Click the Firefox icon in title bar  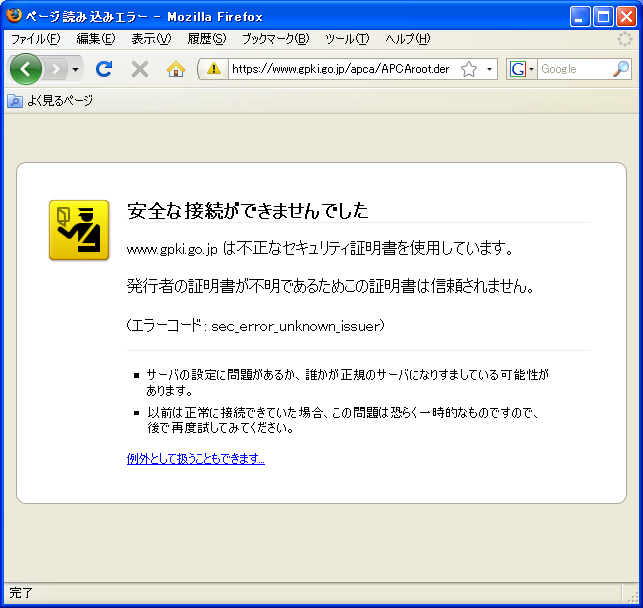(x=14, y=15)
